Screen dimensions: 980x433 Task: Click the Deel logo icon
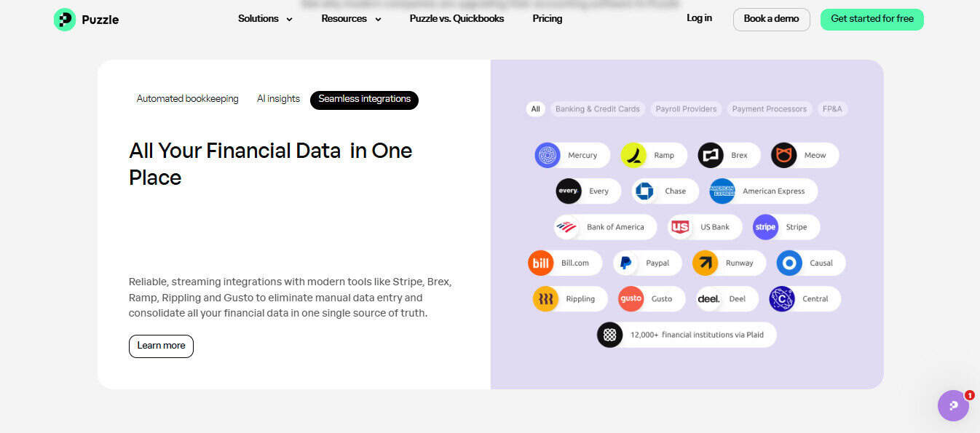[x=708, y=299]
